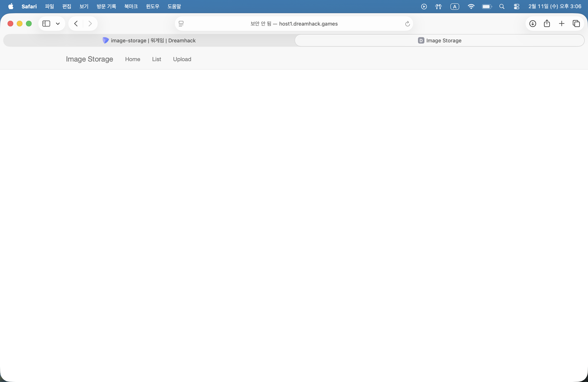This screenshot has width=588, height=382.
Task: Switch to the image-storage Dreamhack tab
Action: tap(149, 41)
